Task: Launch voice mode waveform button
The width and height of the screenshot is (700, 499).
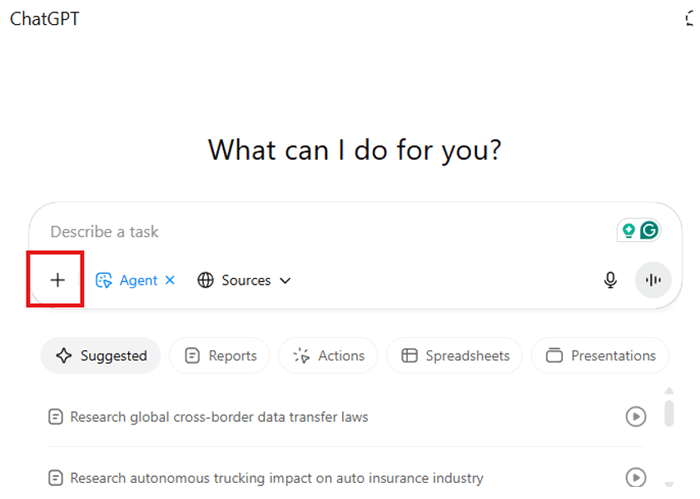Action: click(653, 280)
